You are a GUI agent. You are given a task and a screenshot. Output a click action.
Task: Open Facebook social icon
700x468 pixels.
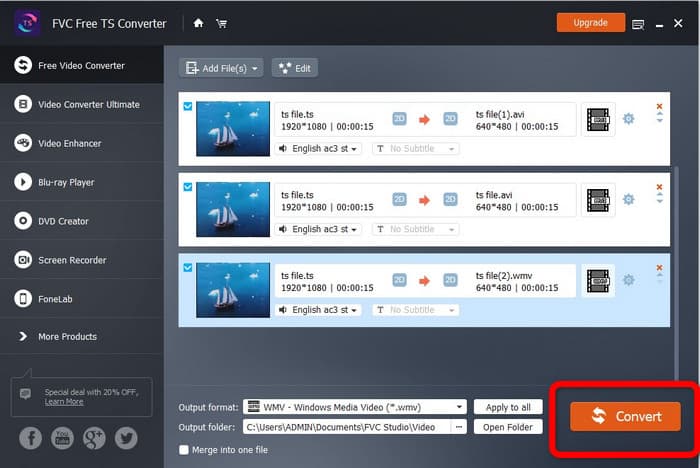(x=31, y=438)
